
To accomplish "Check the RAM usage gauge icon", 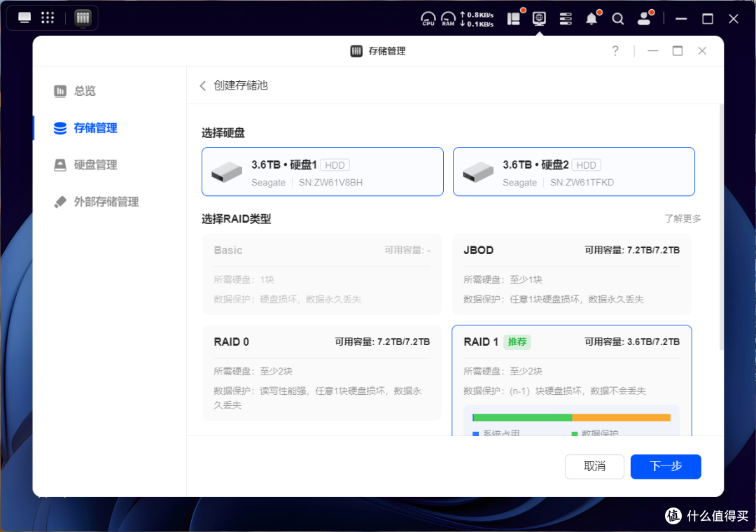I will coord(449,19).
